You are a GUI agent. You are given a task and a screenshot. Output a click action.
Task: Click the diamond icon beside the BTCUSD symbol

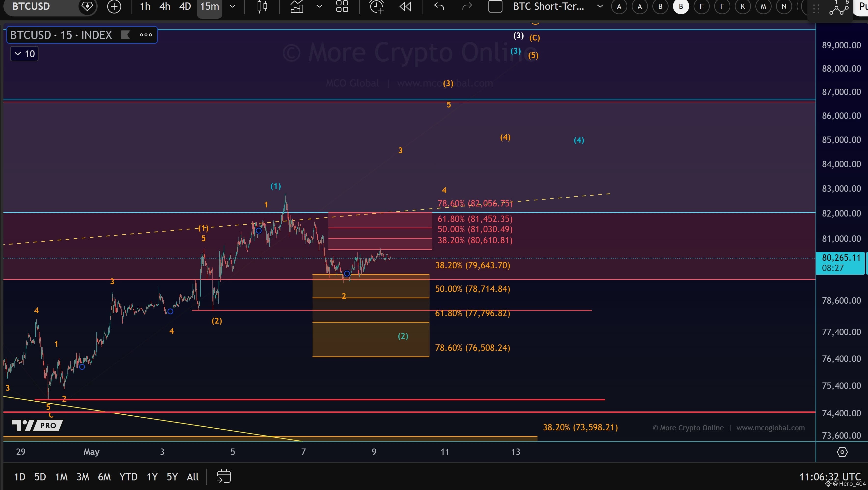tap(87, 6)
